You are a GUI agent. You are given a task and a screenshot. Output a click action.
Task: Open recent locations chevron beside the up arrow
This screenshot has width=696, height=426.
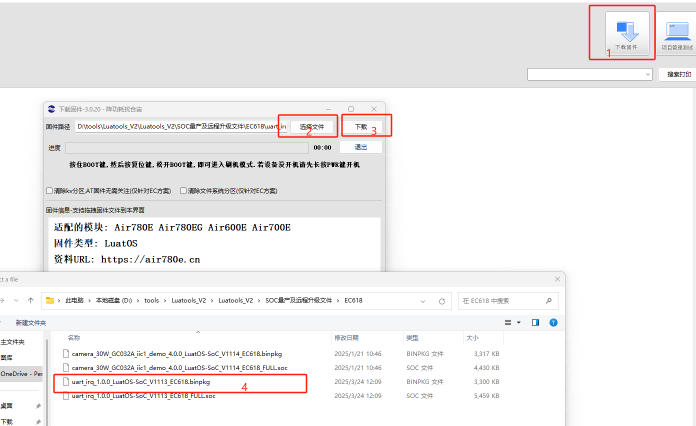coord(16,300)
